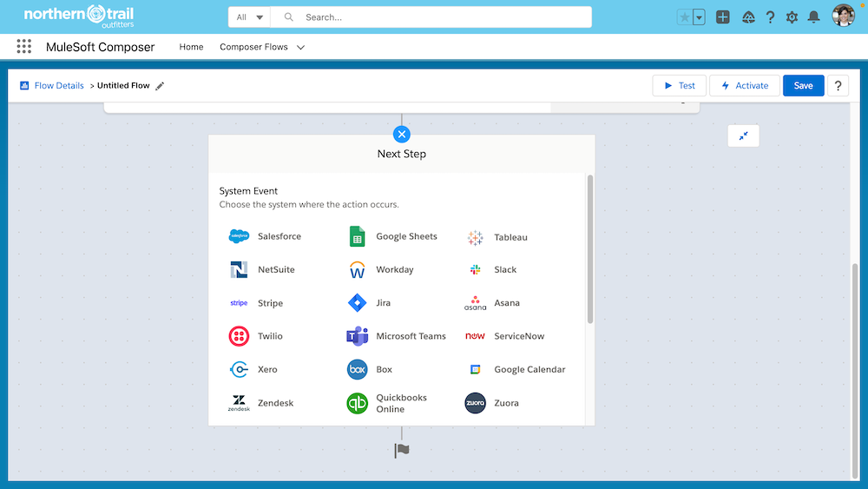Image resolution: width=868 pixels, height=489 pixels.
Task: Navigate back to Flow Details
Action: point(59,86)
